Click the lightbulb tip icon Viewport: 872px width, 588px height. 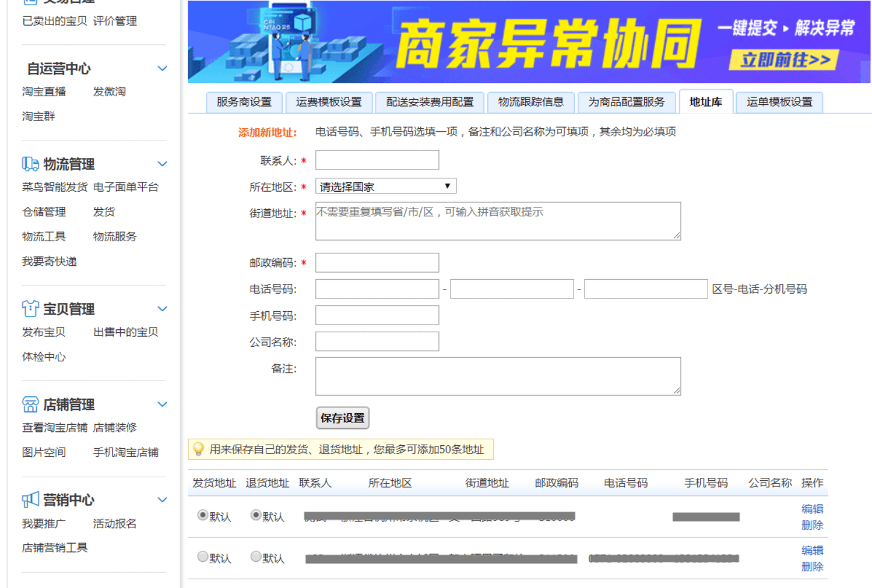(199, 449)
